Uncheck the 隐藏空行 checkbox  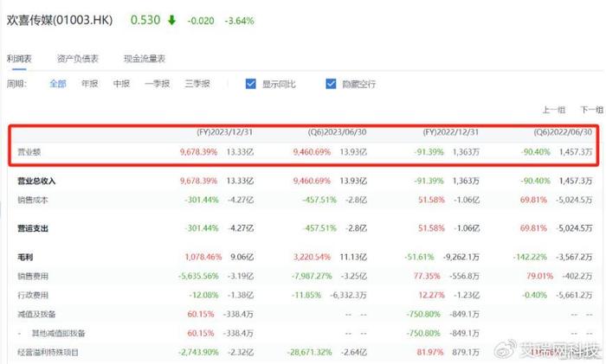[x=331, y=84]
